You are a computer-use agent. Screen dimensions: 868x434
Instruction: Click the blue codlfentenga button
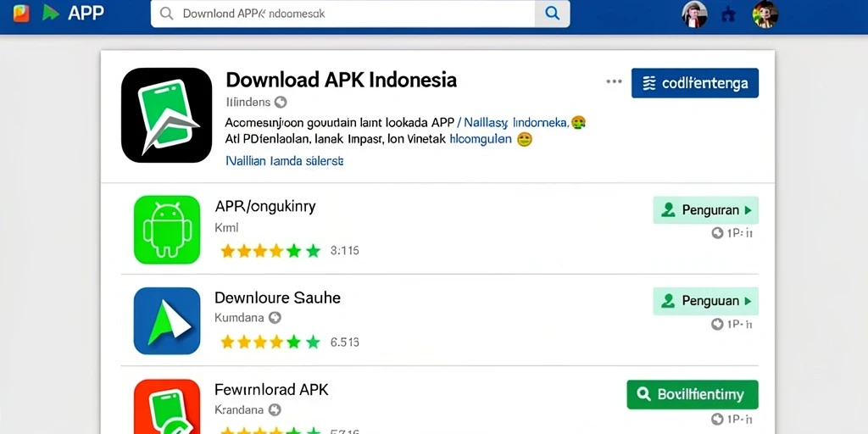pyautogui.click(x=695, y=83)
